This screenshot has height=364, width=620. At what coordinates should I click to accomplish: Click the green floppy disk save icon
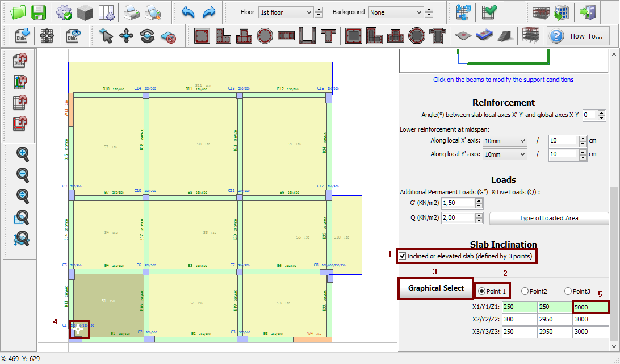click(39, 12)
